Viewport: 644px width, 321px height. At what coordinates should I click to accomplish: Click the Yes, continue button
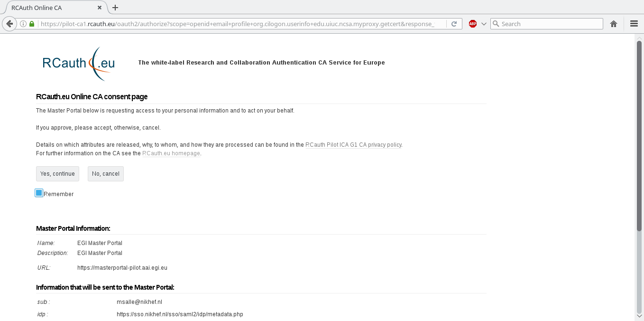tap(57, 174)
